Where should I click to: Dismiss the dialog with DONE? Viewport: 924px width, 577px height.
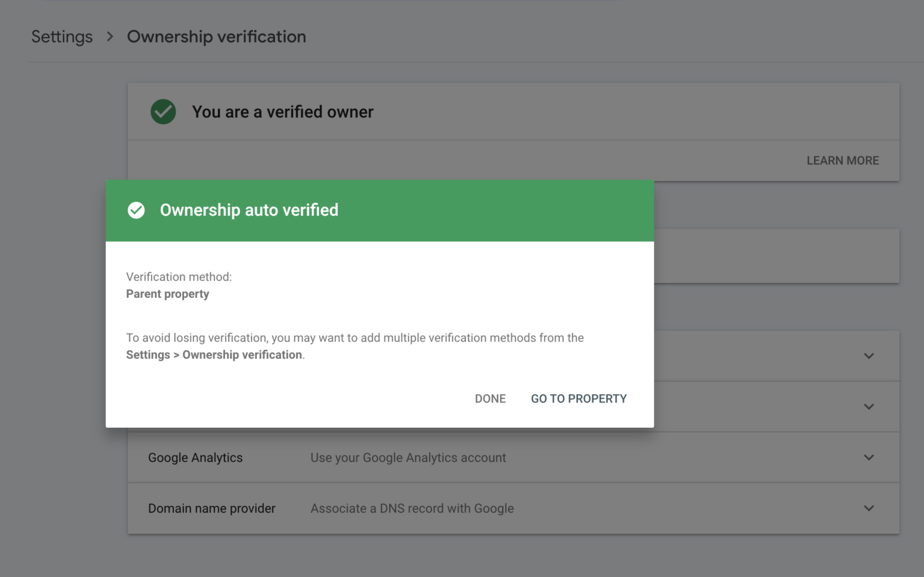490,398
